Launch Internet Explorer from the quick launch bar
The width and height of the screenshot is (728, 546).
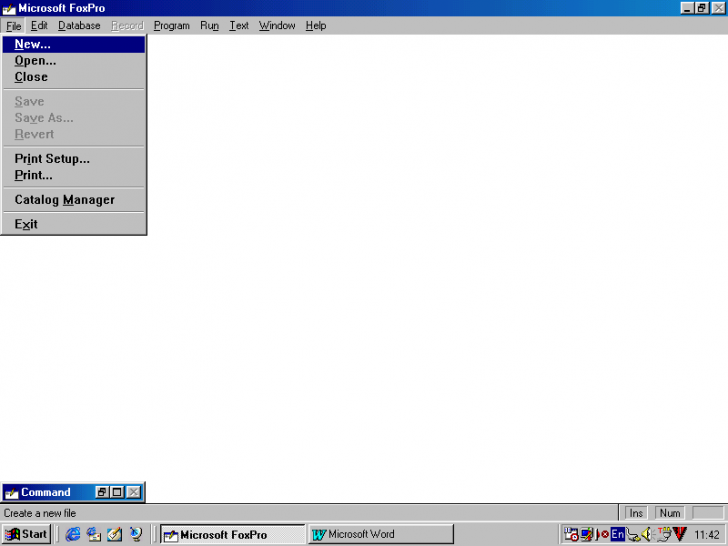point(73,535)
